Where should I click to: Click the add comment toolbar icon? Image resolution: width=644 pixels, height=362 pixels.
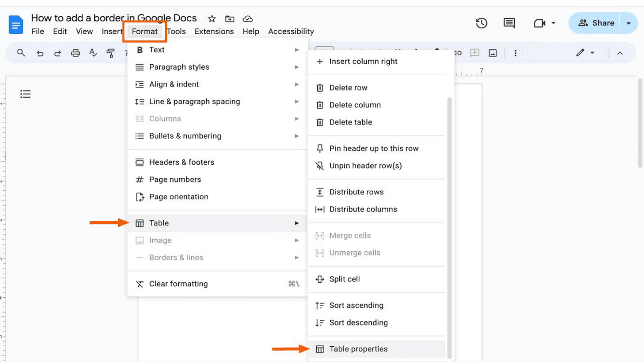point(475,53)
